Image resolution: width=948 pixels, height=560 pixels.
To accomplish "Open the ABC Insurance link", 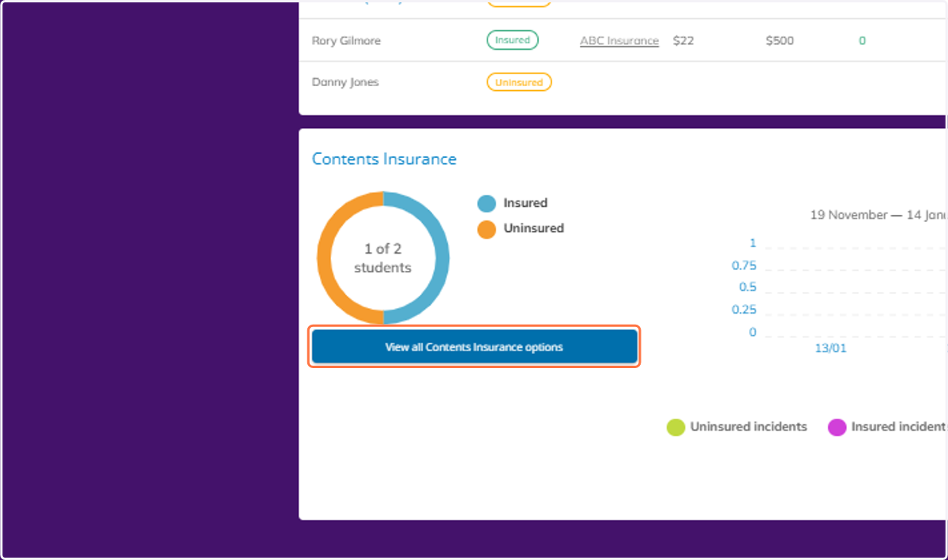I will coord(619,41).
